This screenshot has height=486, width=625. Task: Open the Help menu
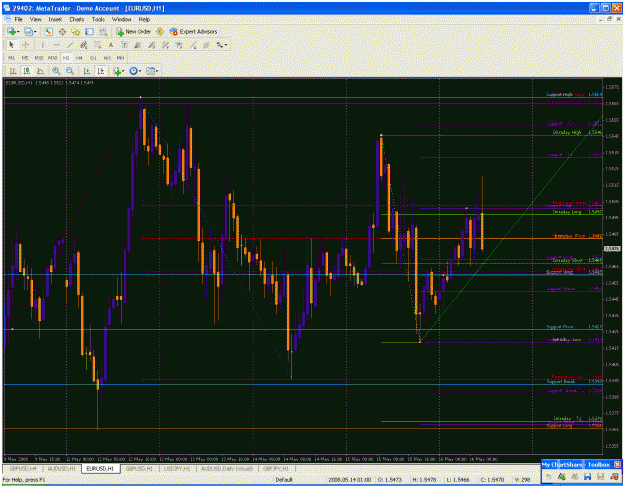coord(144,19)
